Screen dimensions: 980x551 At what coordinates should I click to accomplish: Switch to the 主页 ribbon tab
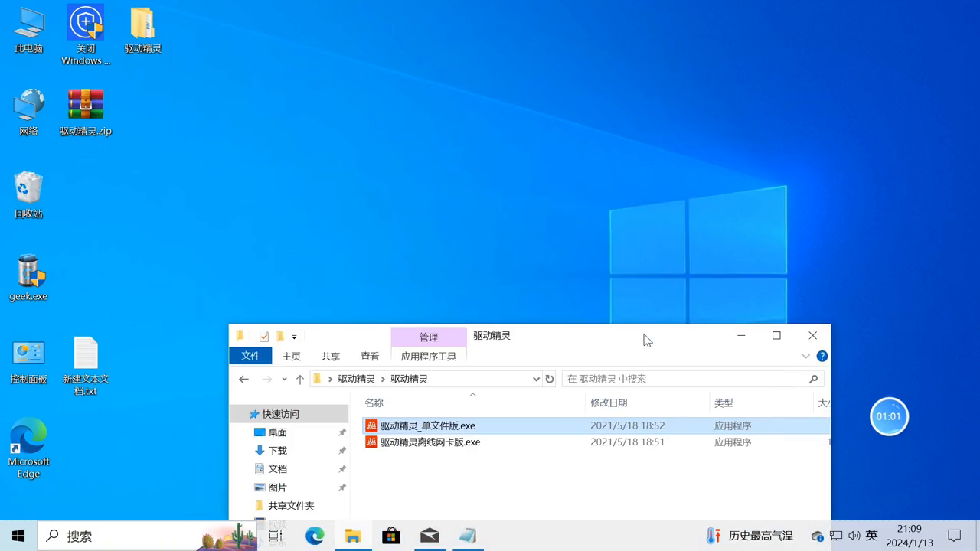coord(292,356)
